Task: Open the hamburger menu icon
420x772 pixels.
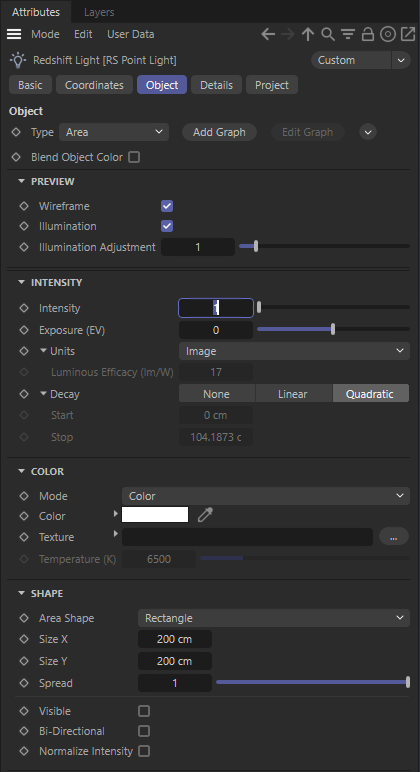Action: 14,34
